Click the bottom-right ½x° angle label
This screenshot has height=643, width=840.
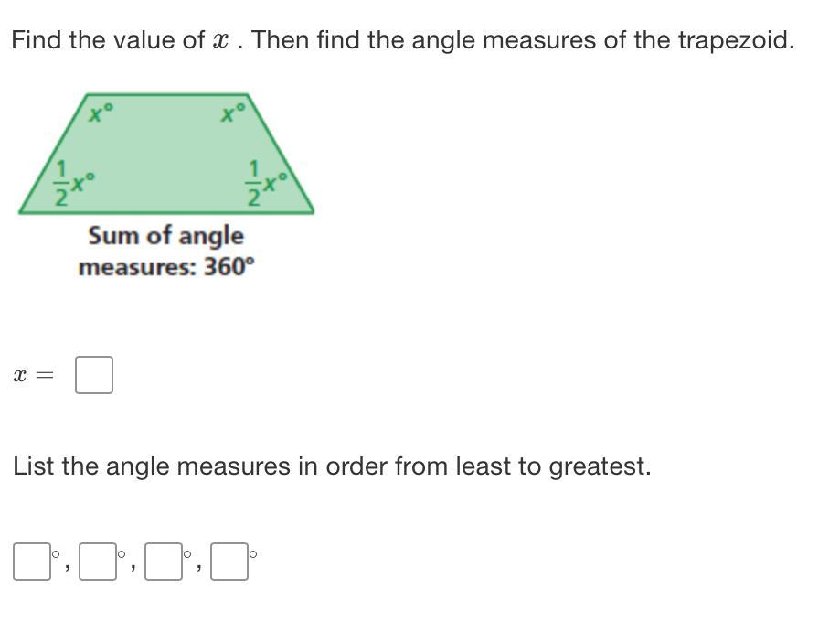268,183
